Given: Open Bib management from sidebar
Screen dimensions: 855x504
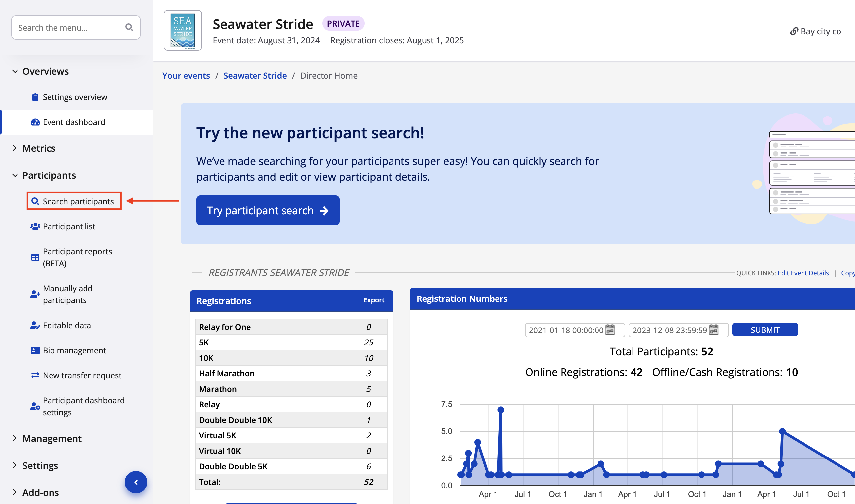Looking at the screenshot, I should pyautogui.click(x=74, y=350).
